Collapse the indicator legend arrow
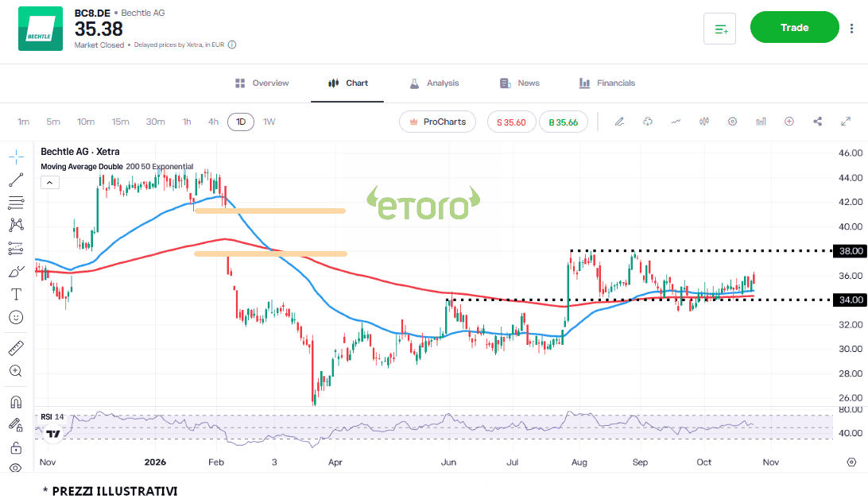The image size is (868, 499). (50, 183)
